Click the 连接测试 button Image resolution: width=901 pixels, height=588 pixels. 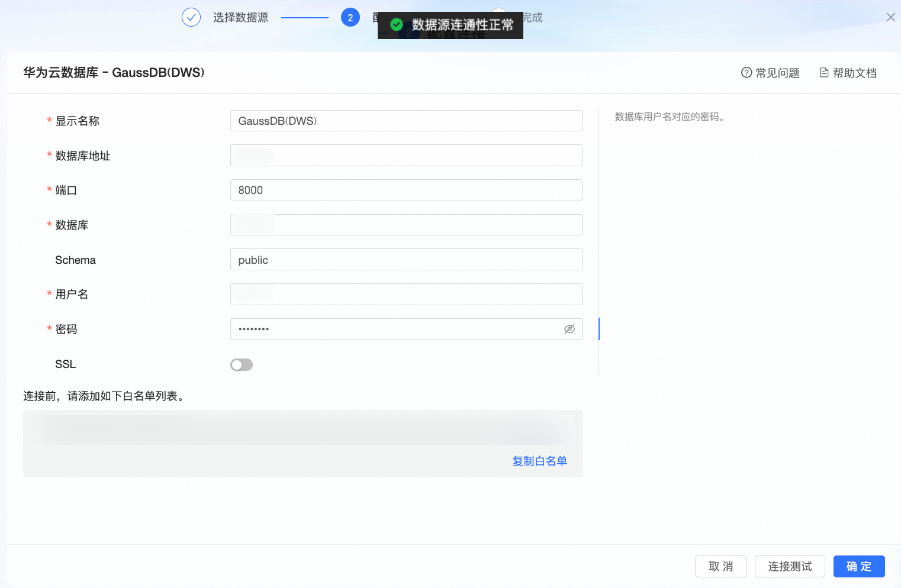tap(790, 566)
